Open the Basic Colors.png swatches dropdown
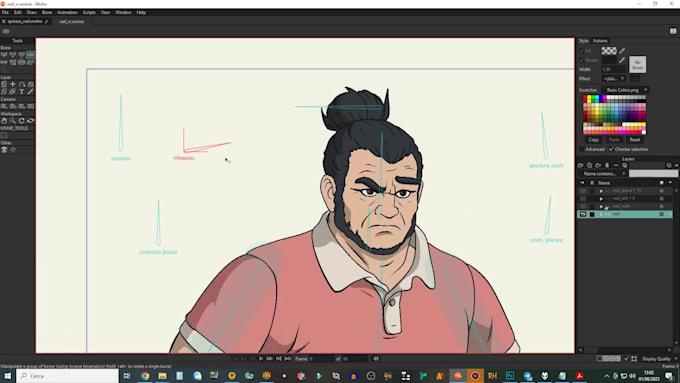This screenshot has height=383, width=680. click(x=625, y=90)
